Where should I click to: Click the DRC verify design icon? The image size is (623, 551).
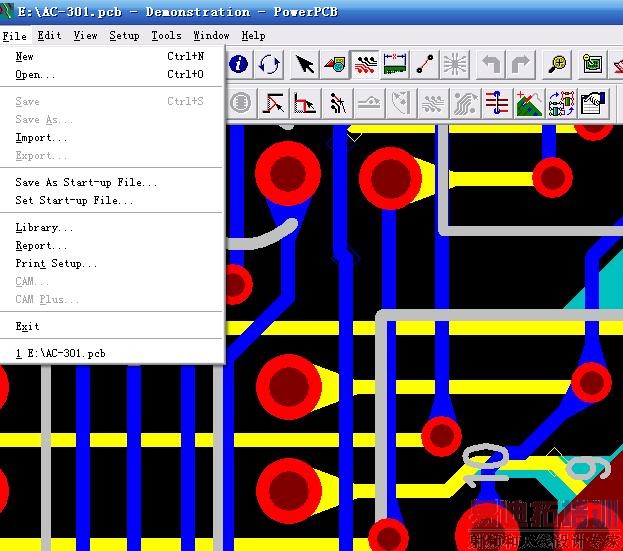[x=593, y=102]
